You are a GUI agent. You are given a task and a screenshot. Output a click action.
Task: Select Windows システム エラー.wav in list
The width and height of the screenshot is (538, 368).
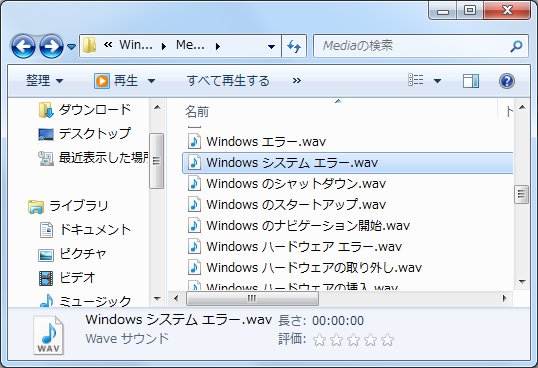[348, 163]
